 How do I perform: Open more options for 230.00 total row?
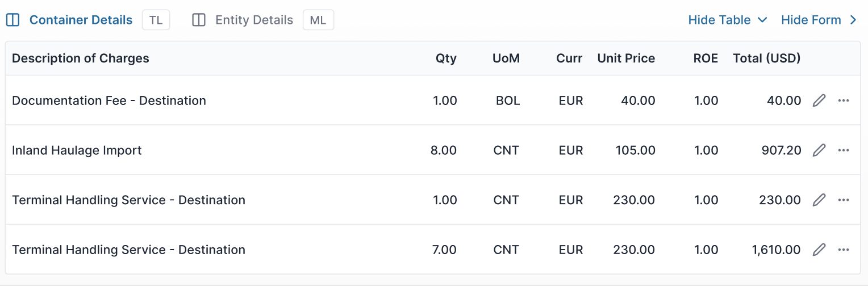[844, 200]
